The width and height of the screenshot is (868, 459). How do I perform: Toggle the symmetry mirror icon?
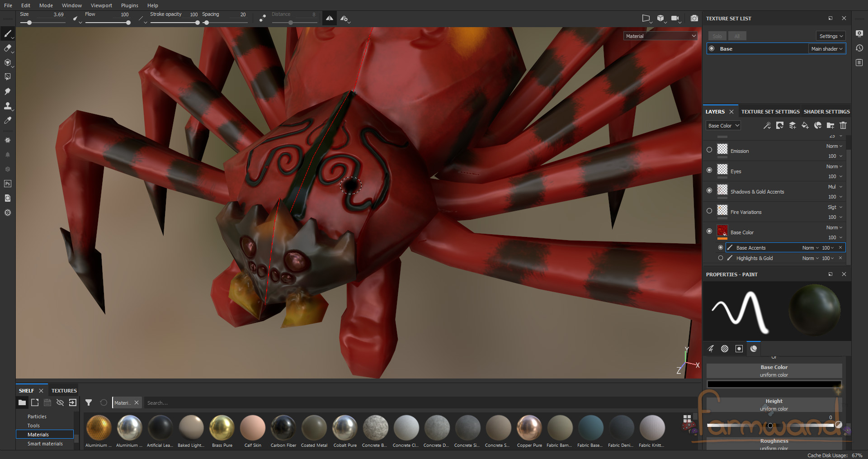pos(330,18)
